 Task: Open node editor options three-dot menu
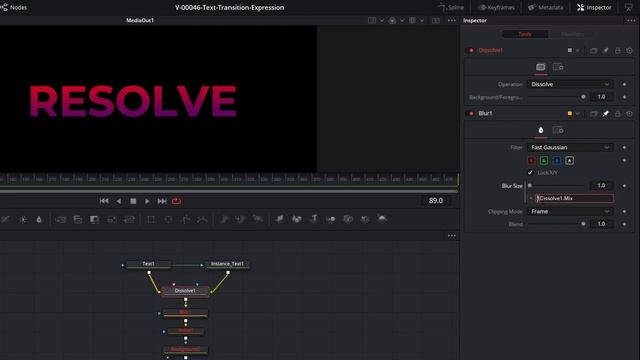[x=451, y=236]
